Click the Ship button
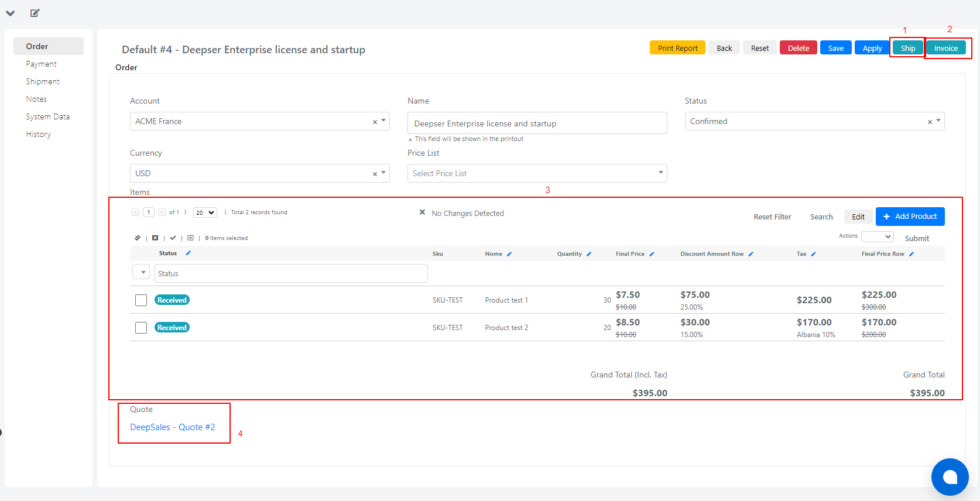This screenshot has height=501, width=980. (908, 48)
